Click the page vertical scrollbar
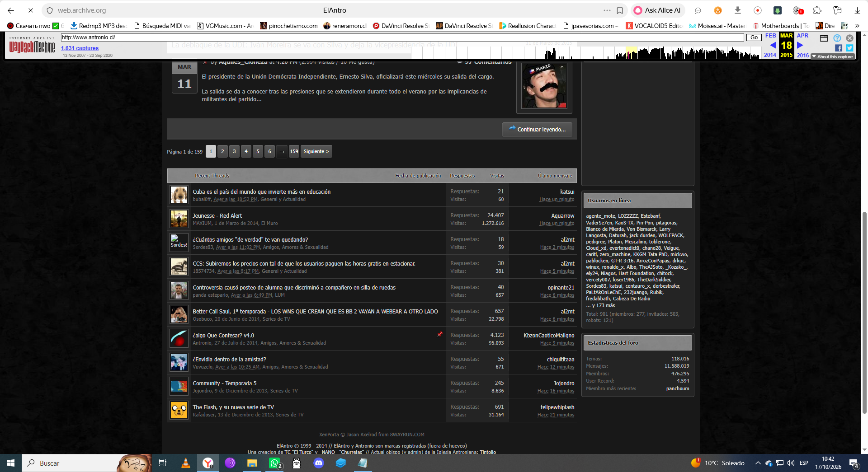Screen dimensions: 868x472 [x=864, y=312]
